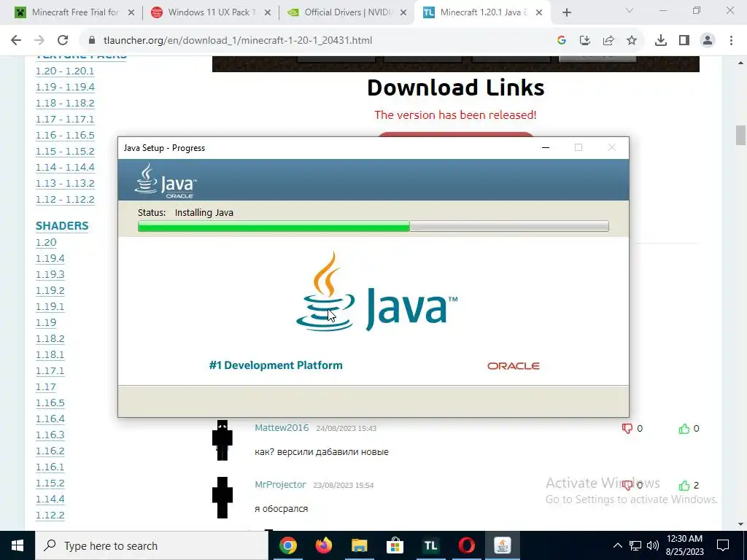Open texture packs 1.13 - 1.13.2 link
Image resolution: width=747 pixels, height=560 pixels.
tap(65, 183)
